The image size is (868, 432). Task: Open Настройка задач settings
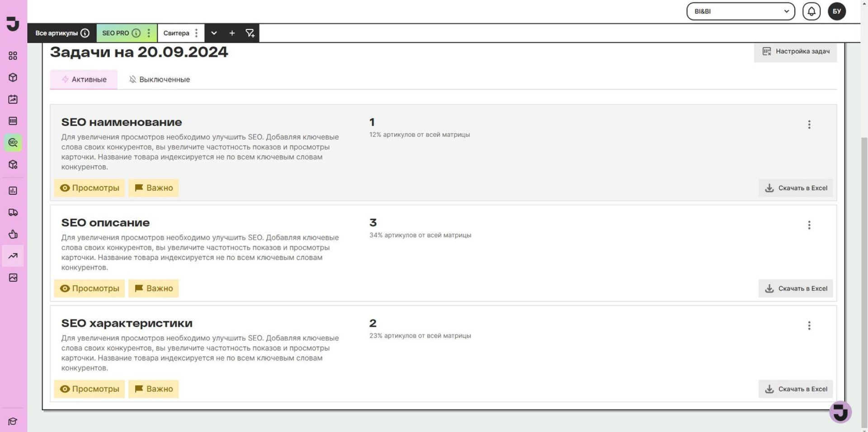point(795,52)
